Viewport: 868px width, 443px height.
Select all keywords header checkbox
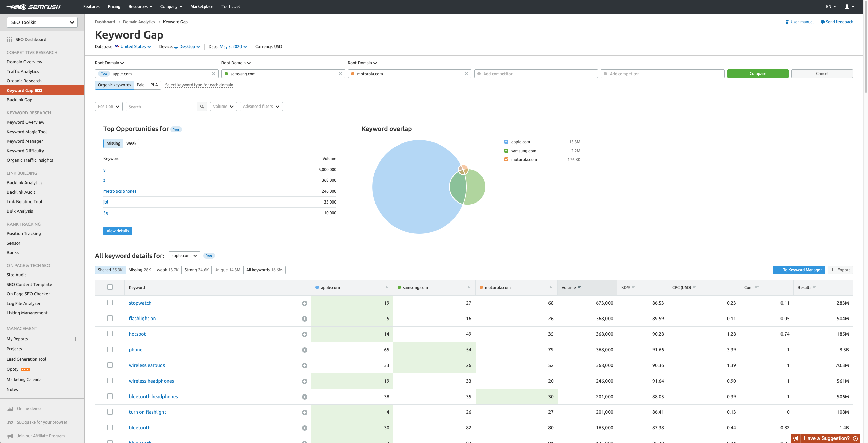coord(110,287)
